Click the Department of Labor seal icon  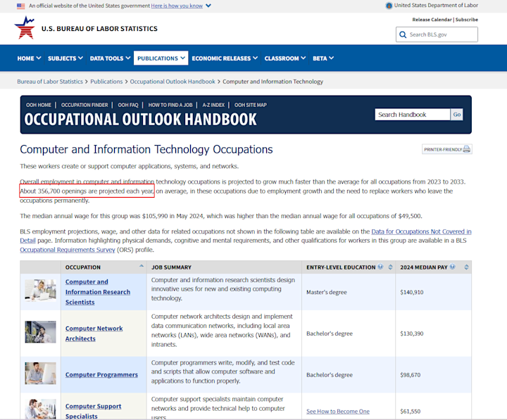pyautogui.click(x=389, y=6)
